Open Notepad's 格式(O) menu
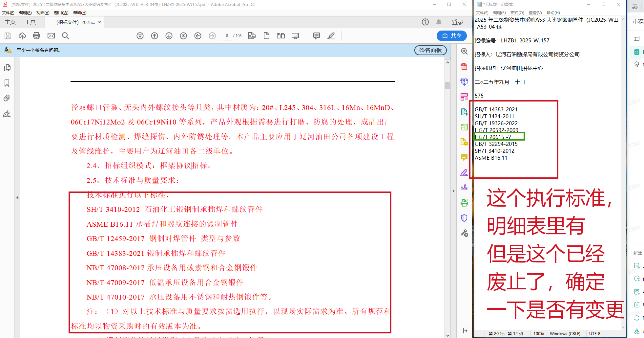The height and width of the screenshot is (338, 644). 517,13
